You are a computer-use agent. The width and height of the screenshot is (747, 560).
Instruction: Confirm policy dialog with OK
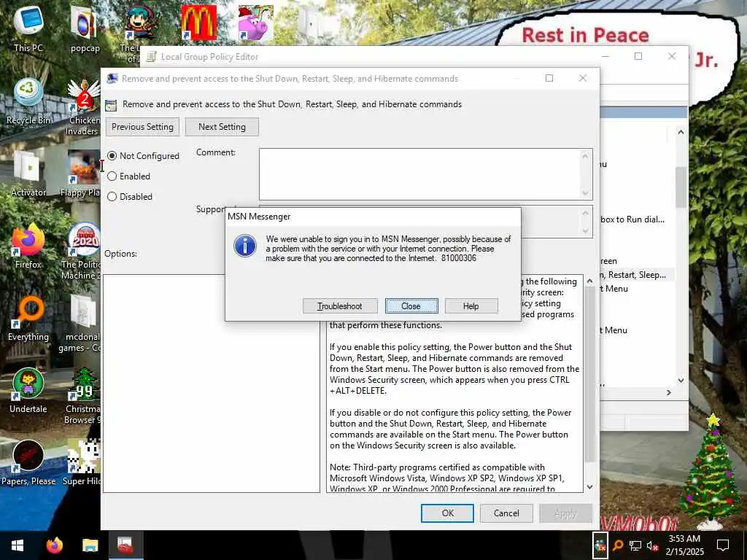point(447,513)
